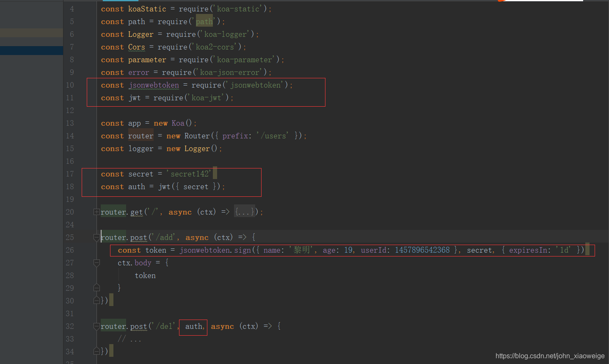
Task: Click the expiresIn property key
Action: [x=528, y=250]
